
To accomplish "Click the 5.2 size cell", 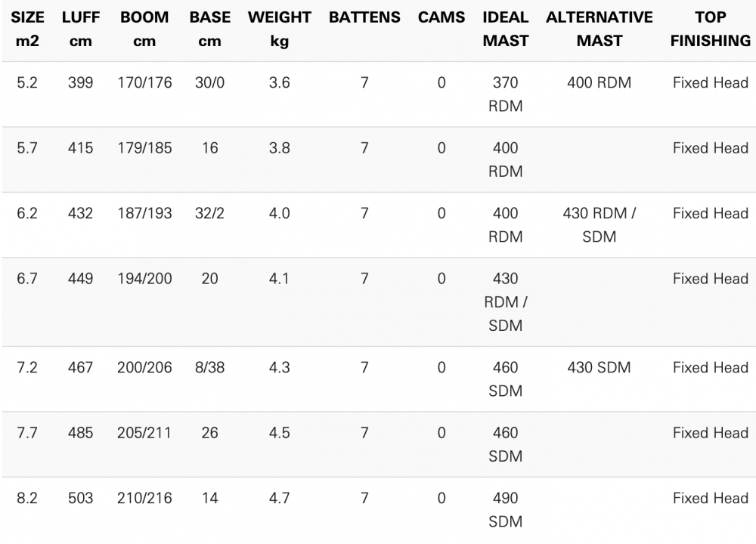I will tap(27, 83).
